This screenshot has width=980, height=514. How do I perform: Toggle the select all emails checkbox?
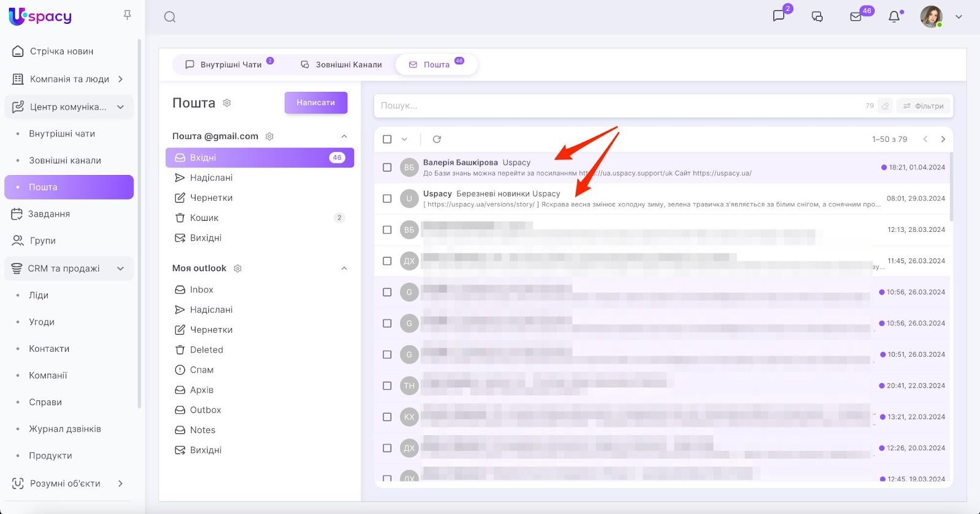click(x=387, y=140)
